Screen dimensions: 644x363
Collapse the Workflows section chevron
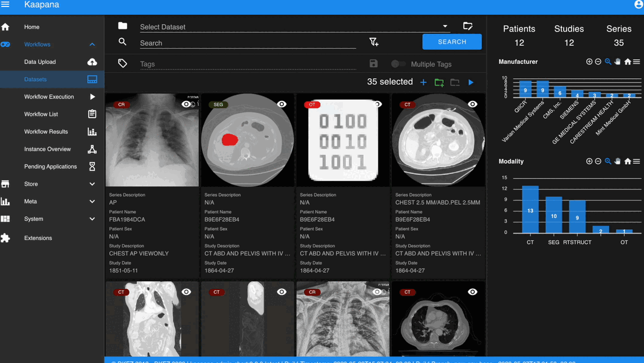pos(92,44)
